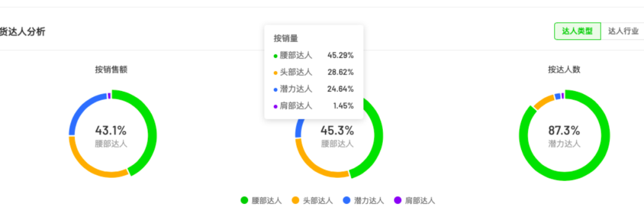This screenshot has height=217, width=644.
Task: Toggle the 肩部达人 legend item
Action: [x=414, y=200]
